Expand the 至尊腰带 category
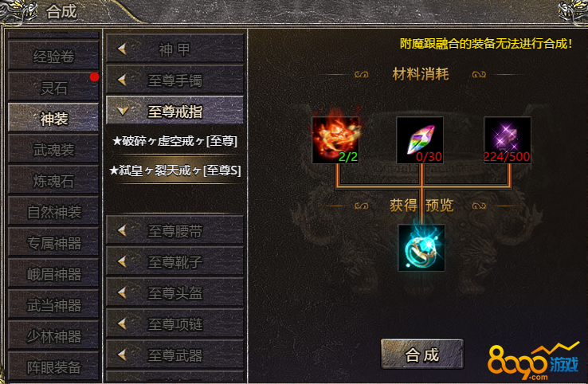 174,230
